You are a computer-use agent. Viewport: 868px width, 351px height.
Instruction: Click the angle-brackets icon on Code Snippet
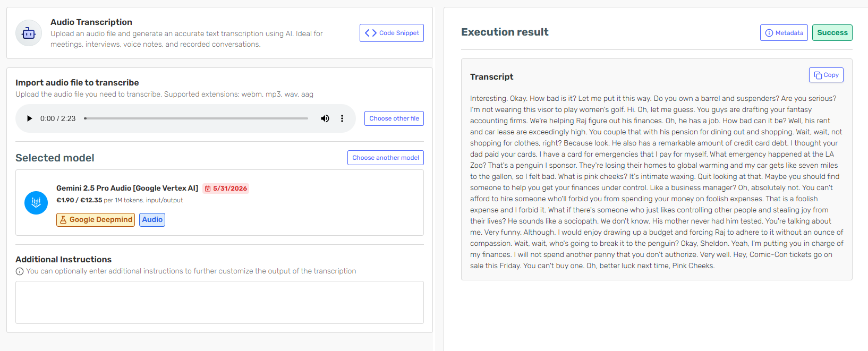click(x=370, y=32)
